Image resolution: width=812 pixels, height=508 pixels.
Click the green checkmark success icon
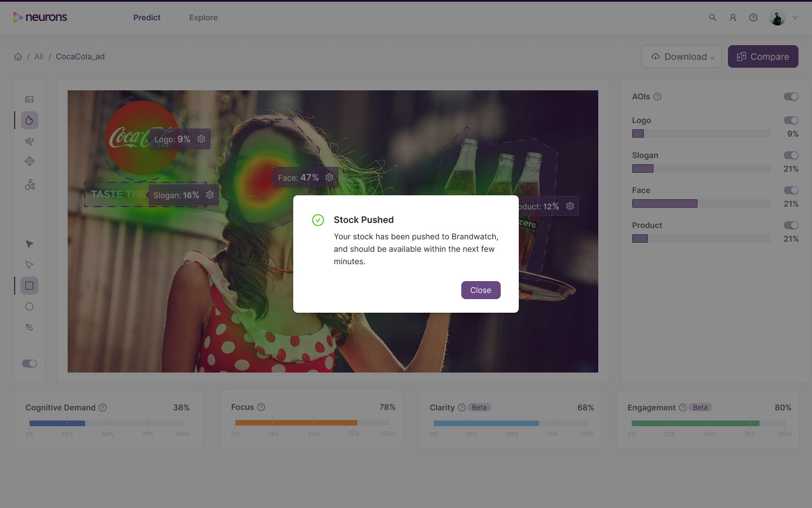tap(318, 220)
